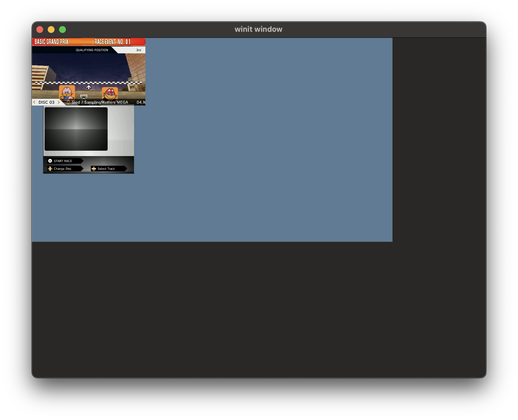The height and width of the screenshot is (420, 518).
Task: Click the 'QUALIFYING POSITION' label
Action: tap(92, 50)
